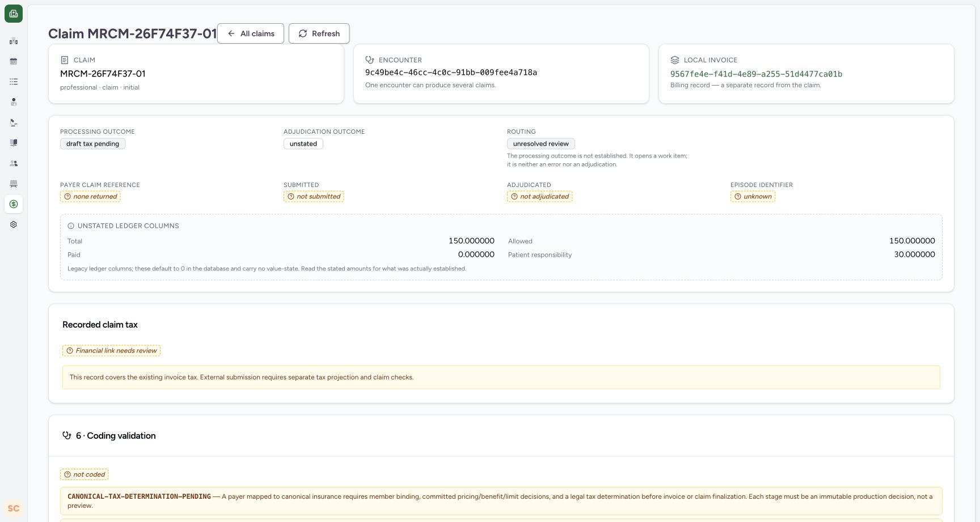Click the Total value 150.000000
980x522 pixels.
tap(471, 241)
